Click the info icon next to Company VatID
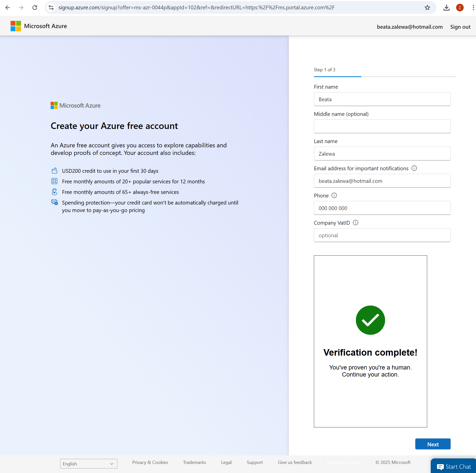The height and width of the screenshot is (473, 476). [x=355, y=223]
